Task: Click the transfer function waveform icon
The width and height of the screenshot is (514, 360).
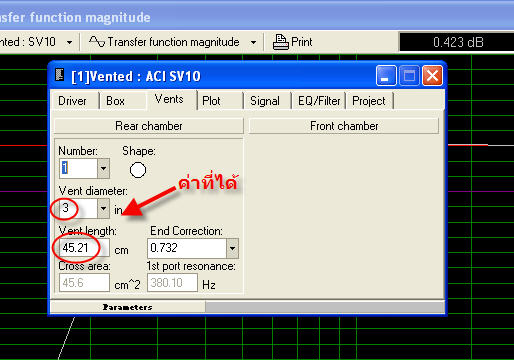Action: coord(96,42)
